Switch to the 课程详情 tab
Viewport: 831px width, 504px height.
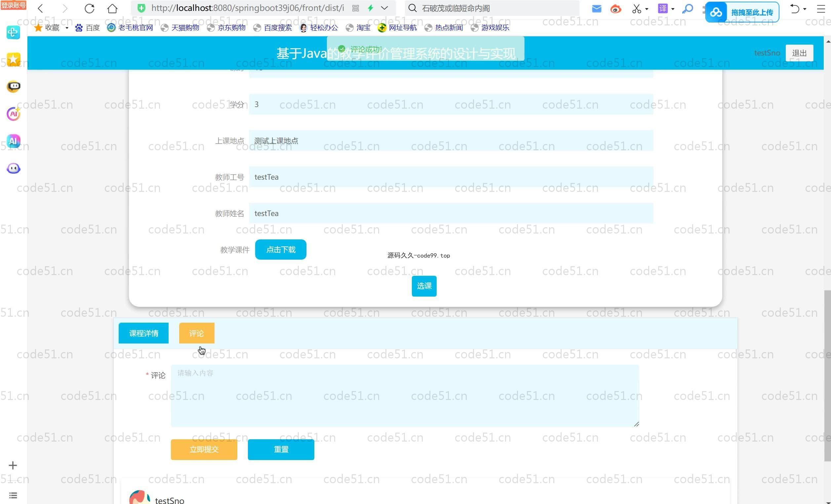[x=143, y=333]
